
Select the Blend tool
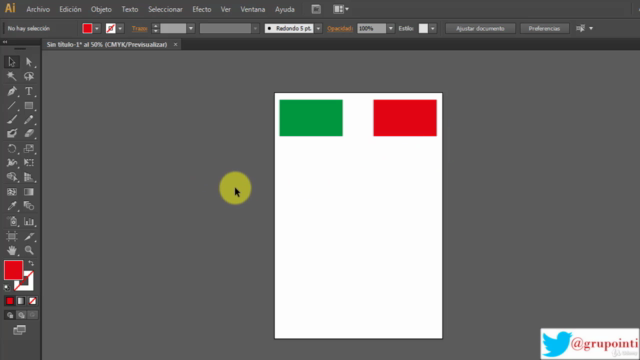coord(29,206)
